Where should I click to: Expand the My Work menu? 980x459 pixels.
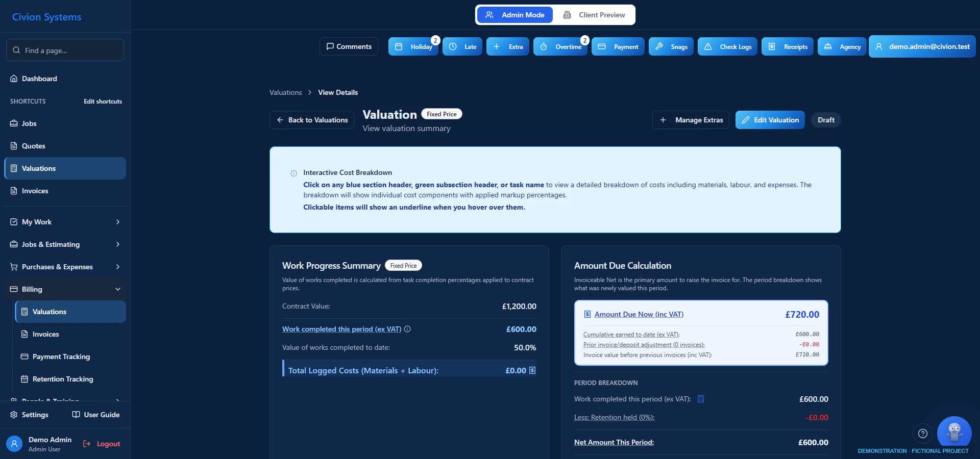click(x=65, y=222)
